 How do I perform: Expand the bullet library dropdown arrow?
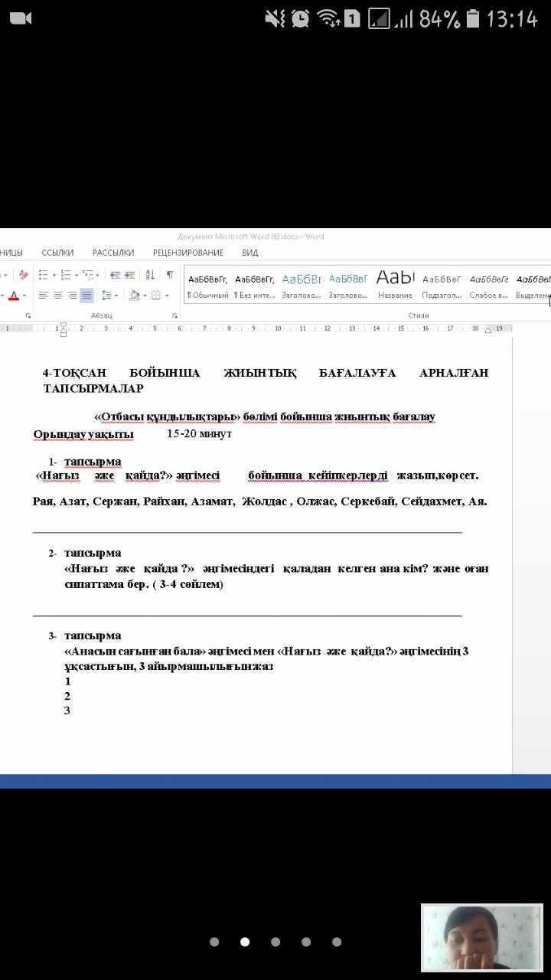point(54,275)
